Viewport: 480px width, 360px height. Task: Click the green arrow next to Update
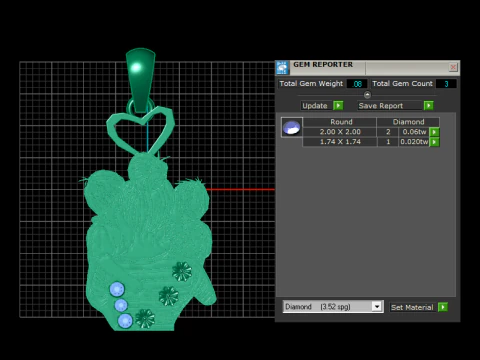tap(338, 106)
